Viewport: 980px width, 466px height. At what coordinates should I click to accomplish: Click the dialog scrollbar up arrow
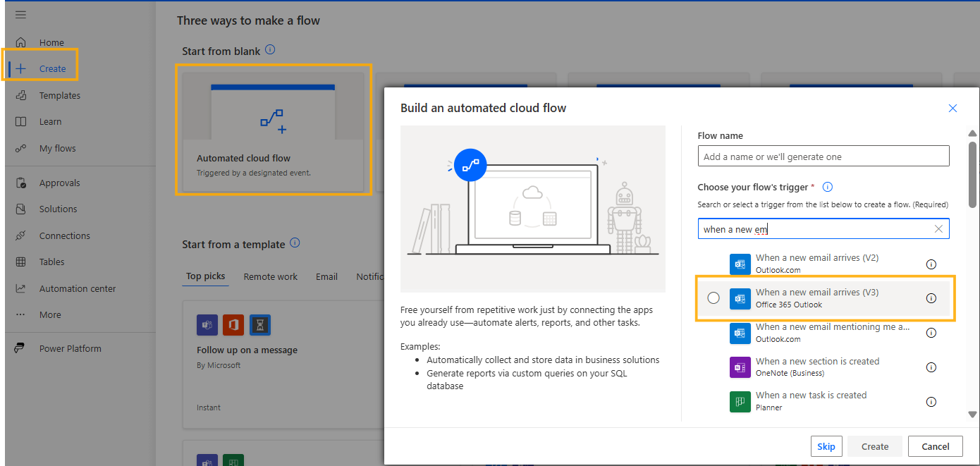coord(973,133)
